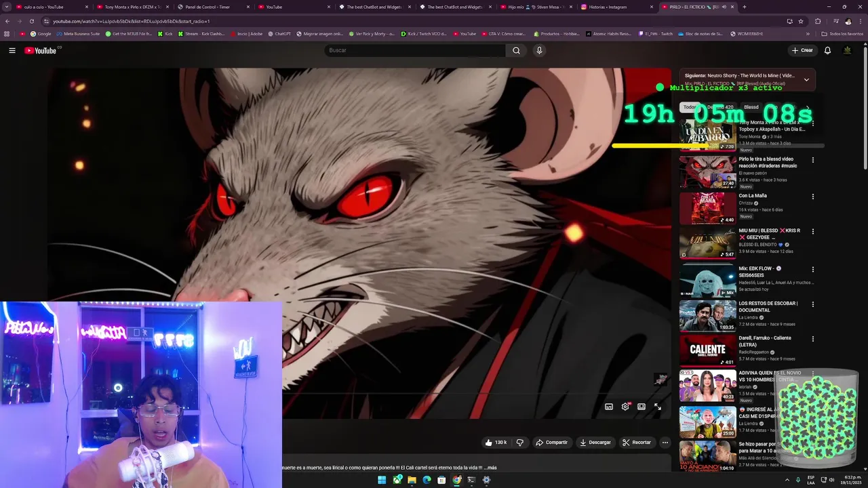Open File Explorer from taskbar

[x=412, y=480]
